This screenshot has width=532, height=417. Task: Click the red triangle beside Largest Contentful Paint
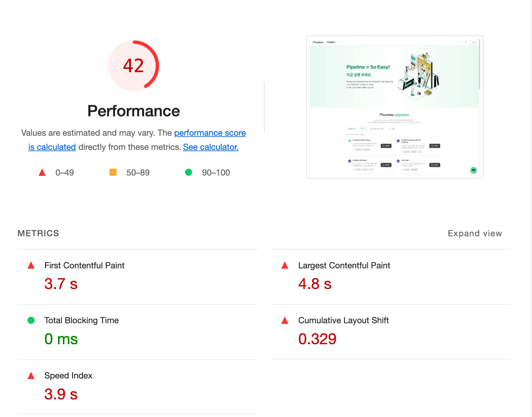[x=285, y=265]
